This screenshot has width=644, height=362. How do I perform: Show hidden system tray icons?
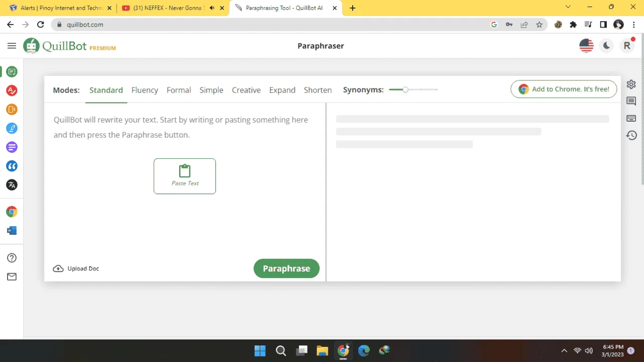[564, 350]
